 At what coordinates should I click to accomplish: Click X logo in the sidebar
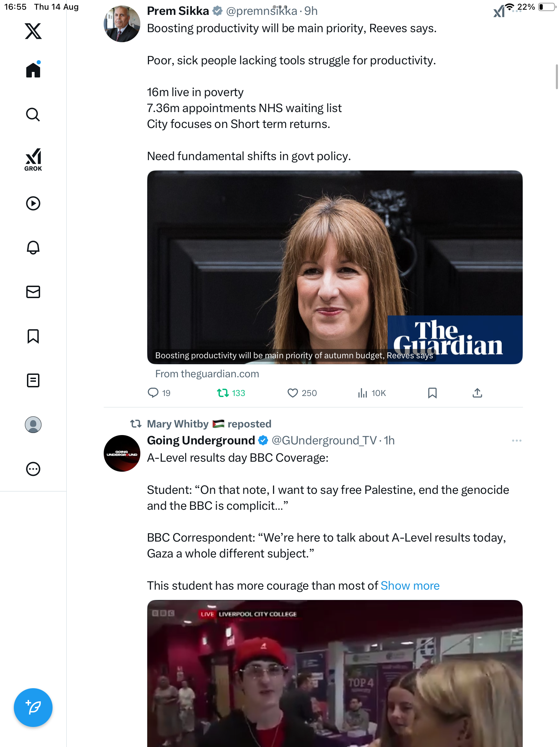(x=33, y=31)
